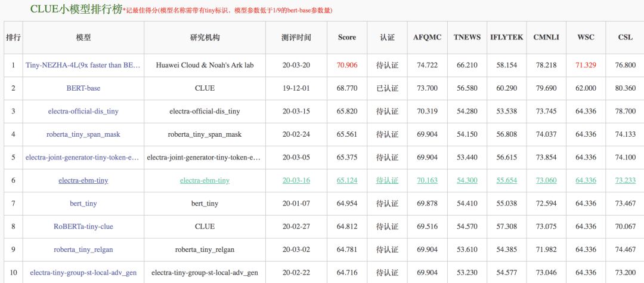Select the 研究机构 column header
Image resolution: width=644 pixels, height=283 pixels.
point(205,37)
